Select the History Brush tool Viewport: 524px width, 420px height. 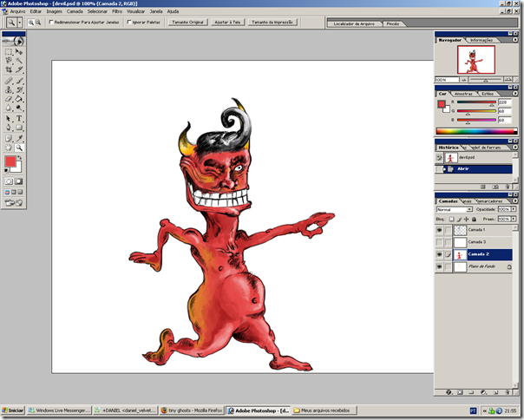click(19, 89)
